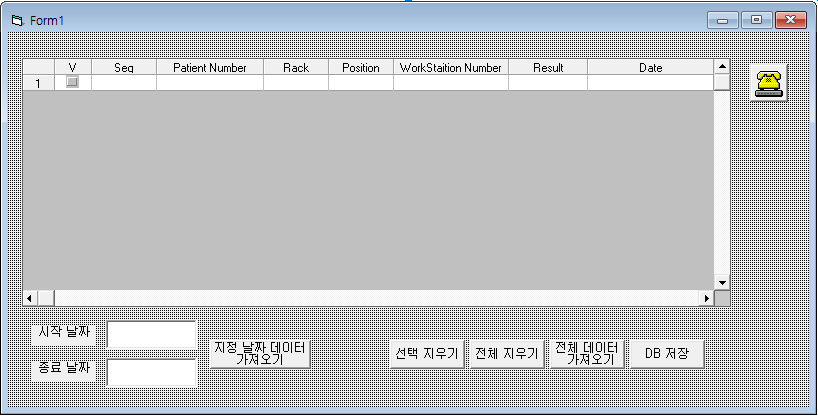This screenshot has width=818, height=416.
Task: Click the 종료 날짜 label
Action: 64,370
